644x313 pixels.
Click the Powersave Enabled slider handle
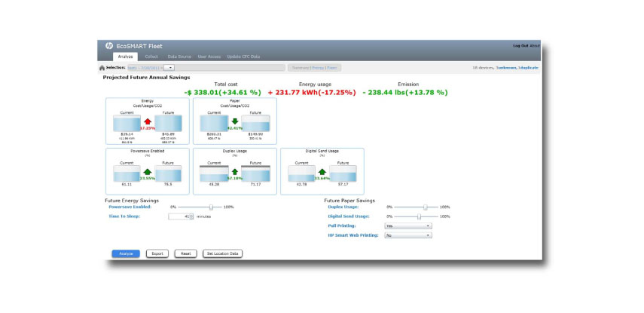coord(211,207)
